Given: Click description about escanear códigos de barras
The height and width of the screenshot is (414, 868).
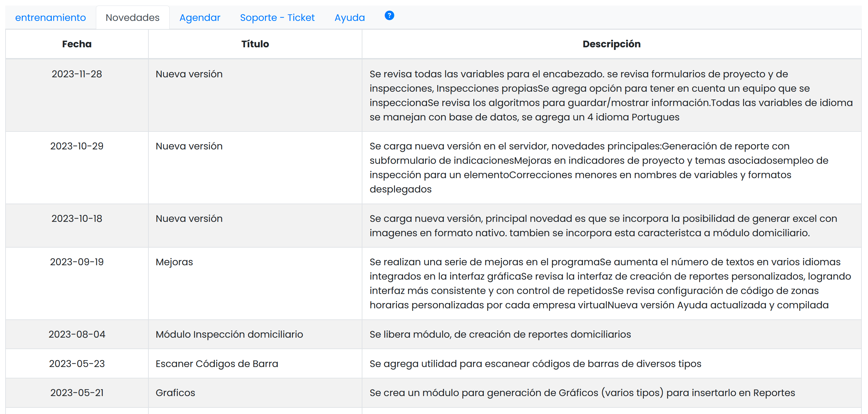Looking at the screenshot, I should [x=535, y=364].
